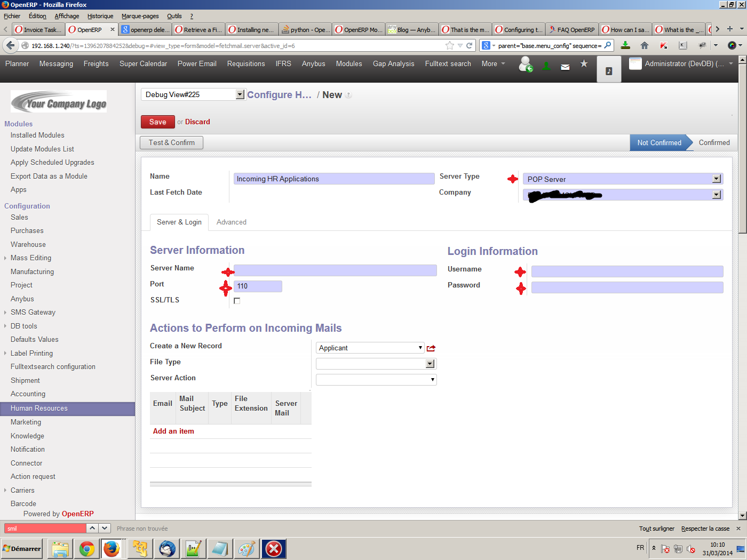Image resolution: width=747 pixels, height=560 pixels.
Task: Click the red Save button
Action: (157, 122)
